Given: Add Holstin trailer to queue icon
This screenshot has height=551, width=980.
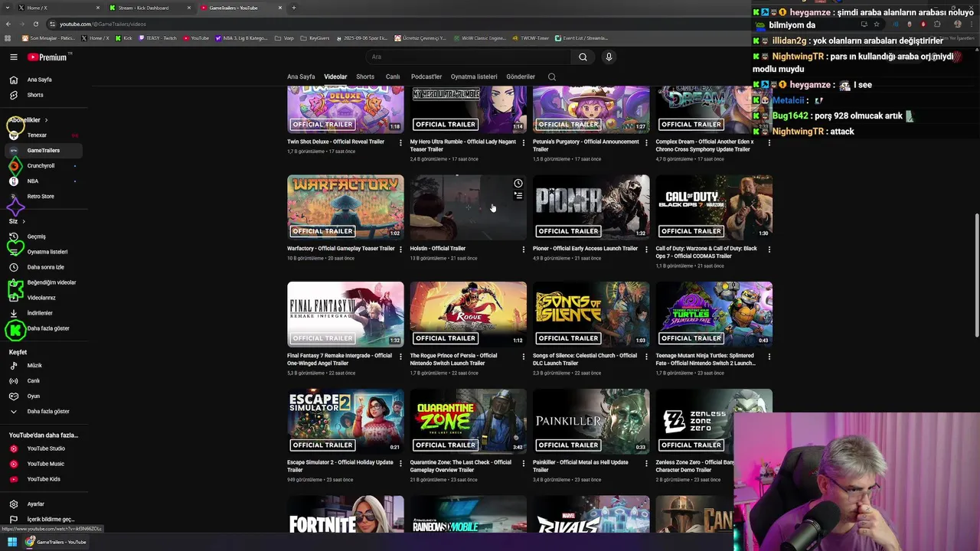Looking at the screenshot, I should pos(518,196).
